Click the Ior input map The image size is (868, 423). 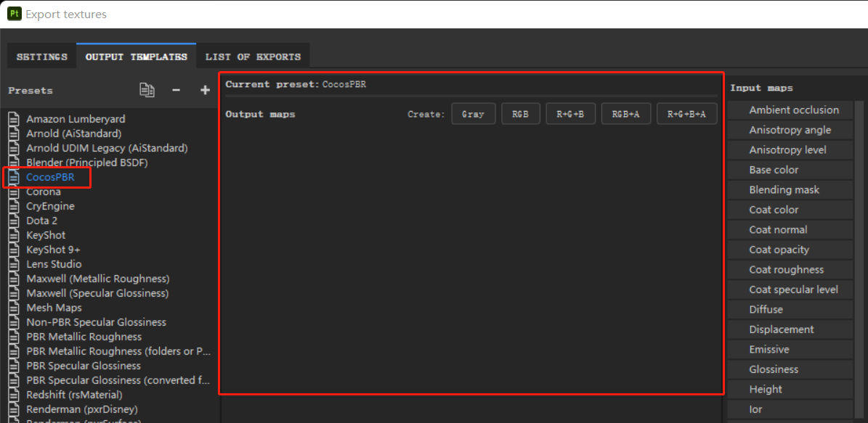tap(790, 410)
